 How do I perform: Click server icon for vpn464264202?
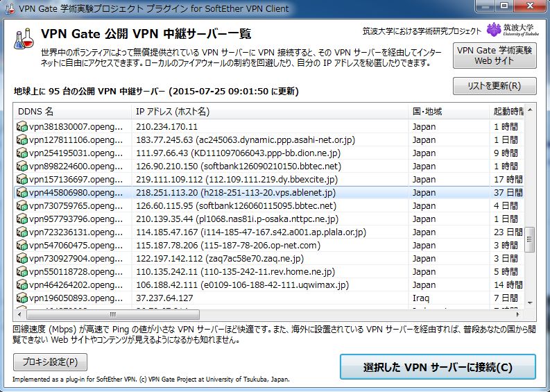[x=22, y=284]
